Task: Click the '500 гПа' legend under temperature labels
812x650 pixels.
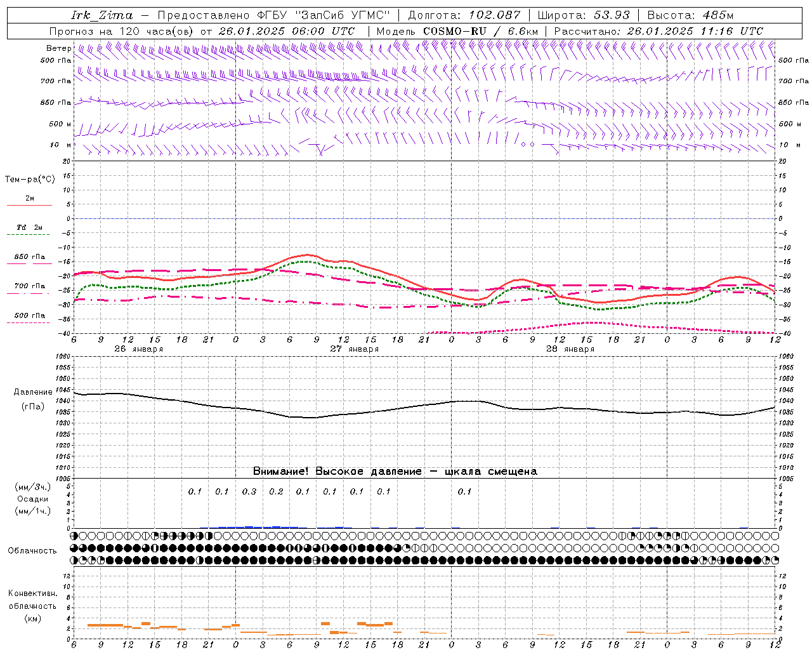Action: (29, 315)
